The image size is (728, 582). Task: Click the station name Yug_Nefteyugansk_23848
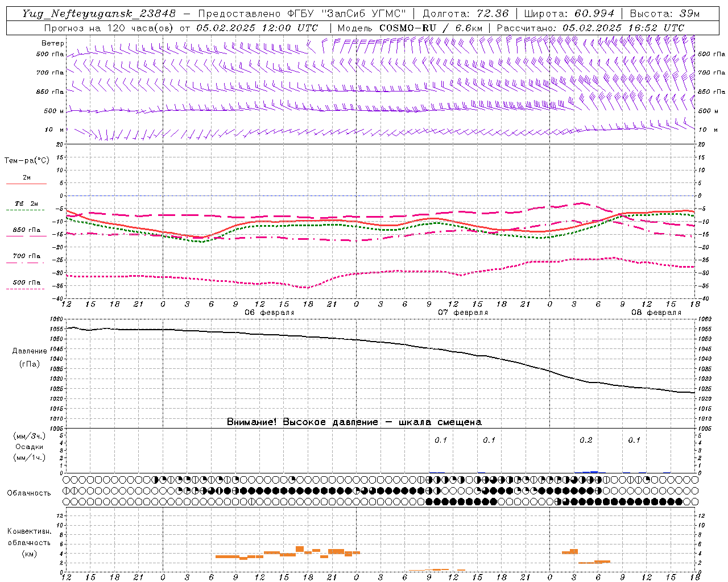click(x=99, y=14)
